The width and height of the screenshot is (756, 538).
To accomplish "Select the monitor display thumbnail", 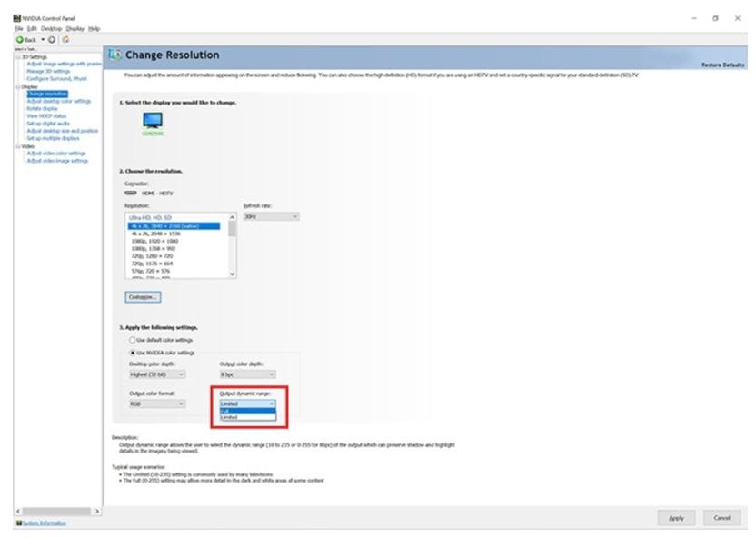I will pos(153,120).
